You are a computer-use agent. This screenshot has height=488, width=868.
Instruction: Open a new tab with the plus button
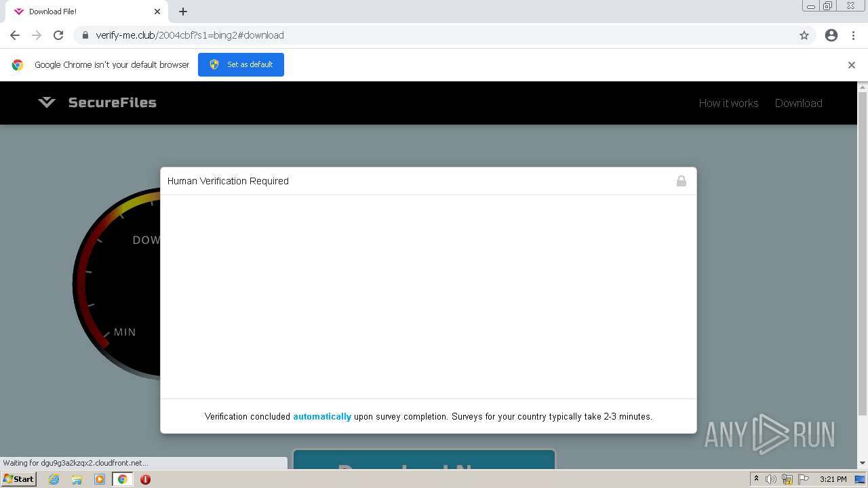coord(183,12)
